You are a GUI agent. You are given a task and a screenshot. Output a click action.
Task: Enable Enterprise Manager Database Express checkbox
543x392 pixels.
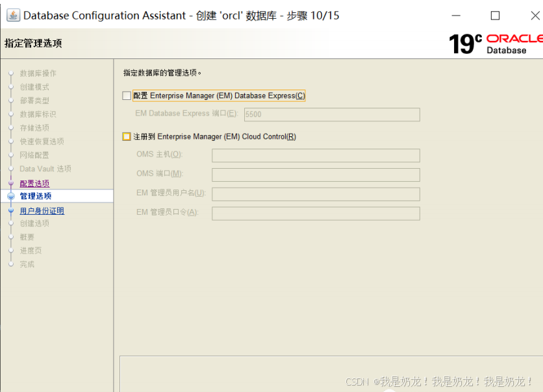coord(127,95)
